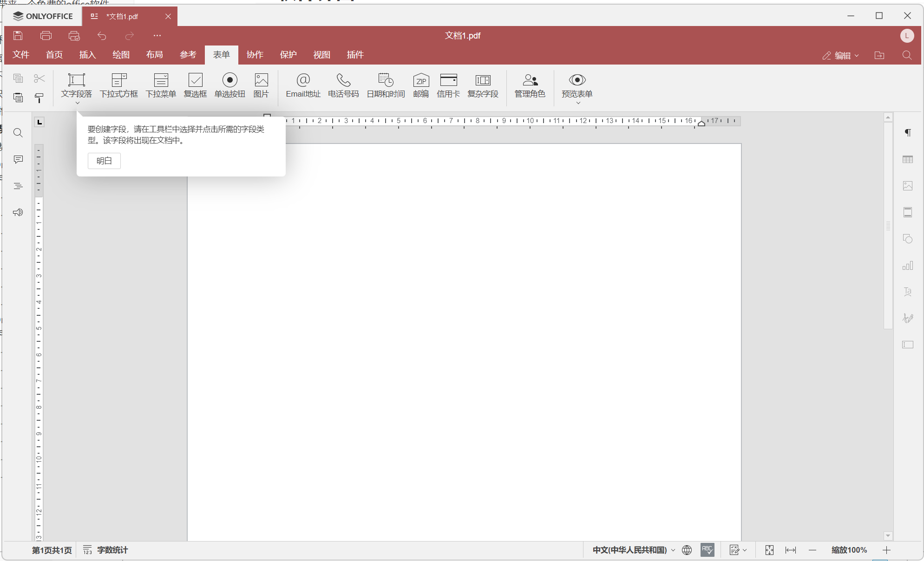Open paragraph settings in right sidebar
Image resolution: width=924 pixels, height=561 pixels.
click(x=908, y=133)
